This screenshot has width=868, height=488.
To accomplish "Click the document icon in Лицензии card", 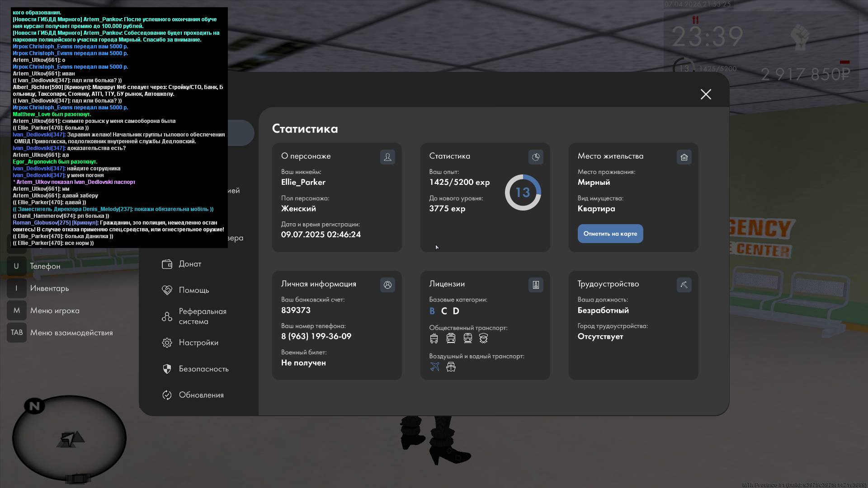I will point(536,285).
